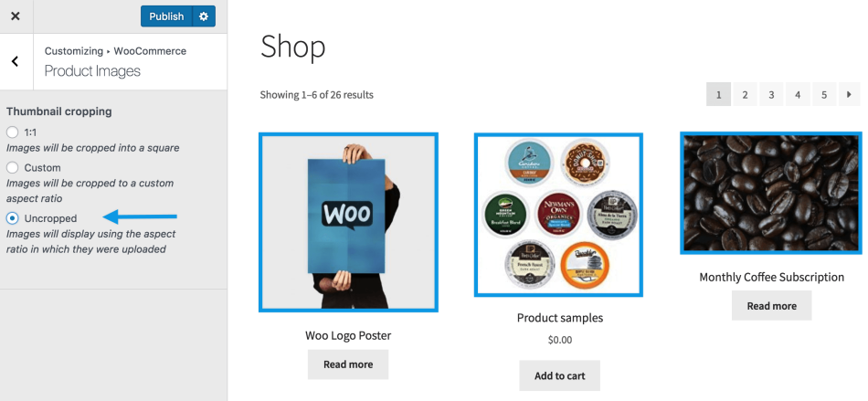The width and height of the screenshot is (868, 401).
Task: Jump to page 4 of results
Action: [x=798, y=95]
